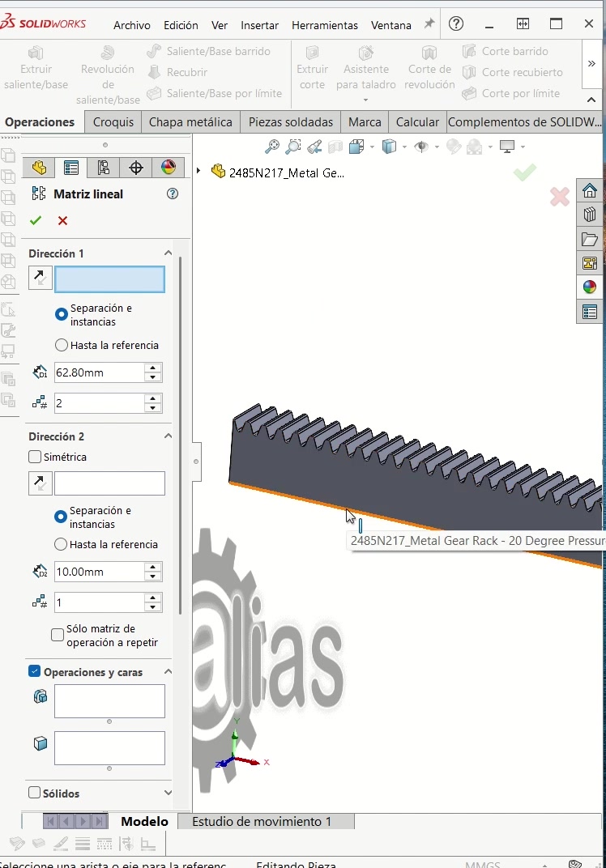Open Design Library icon in task pane

click(589, 215)
